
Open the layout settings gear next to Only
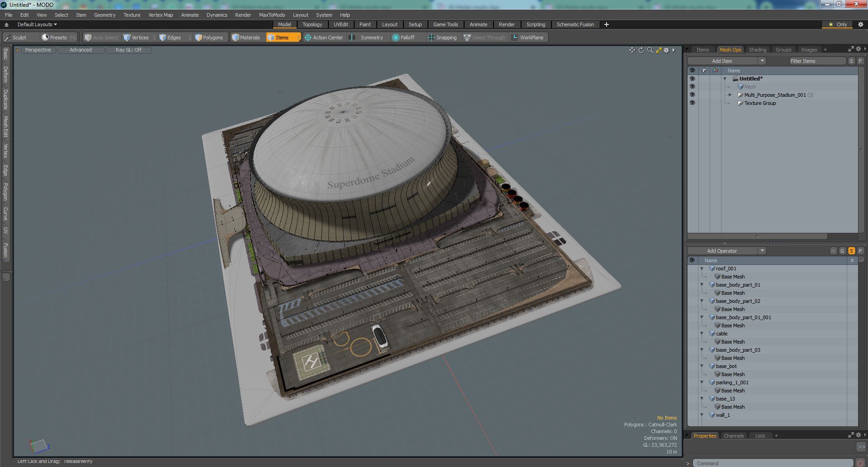pos(861,24)
